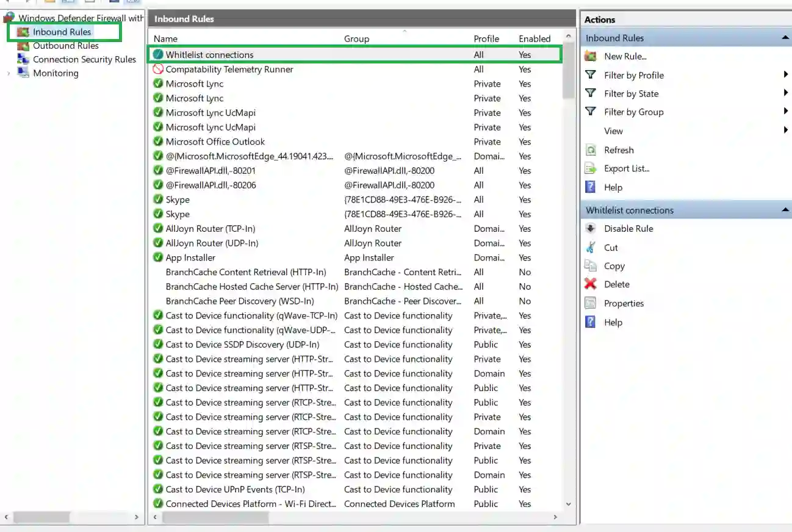
Task: Open Help icon under Whitelist connections actions
Action: [x=590, y=322]
